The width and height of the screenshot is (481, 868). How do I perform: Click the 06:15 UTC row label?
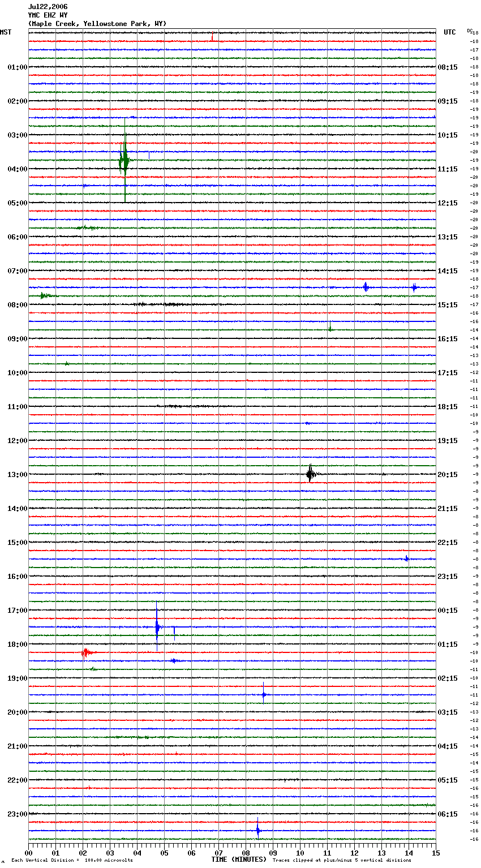click(448, 814)
